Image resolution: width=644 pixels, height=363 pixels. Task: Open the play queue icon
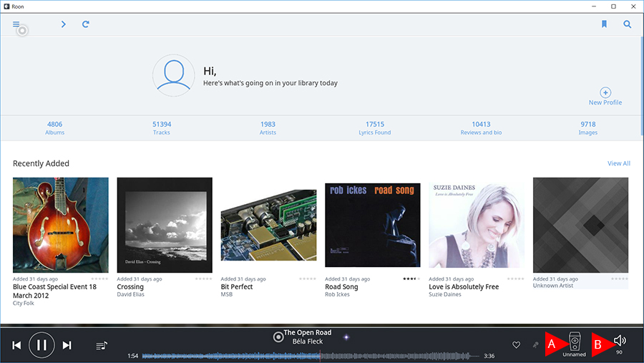102,345
